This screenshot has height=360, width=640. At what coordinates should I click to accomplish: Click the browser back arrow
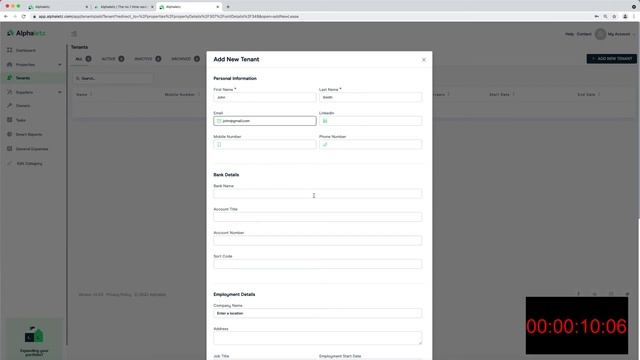[x=6, y=16]
